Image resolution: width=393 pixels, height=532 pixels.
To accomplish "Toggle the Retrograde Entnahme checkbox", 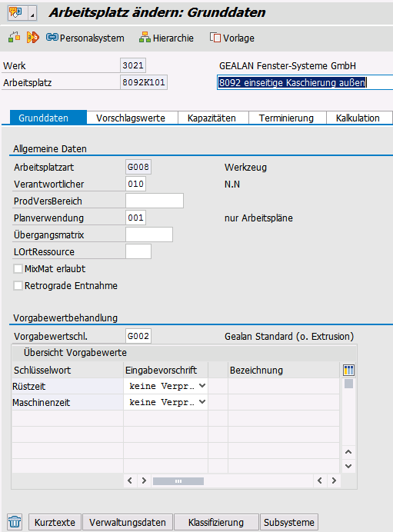I will tap(18, 286).
